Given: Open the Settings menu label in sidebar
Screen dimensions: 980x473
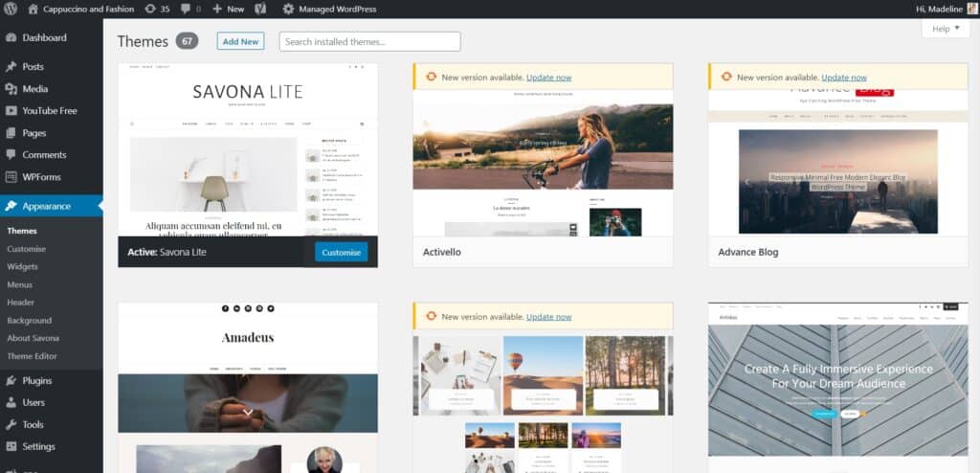Looking at the screenshot, I should tap(38, 446).
